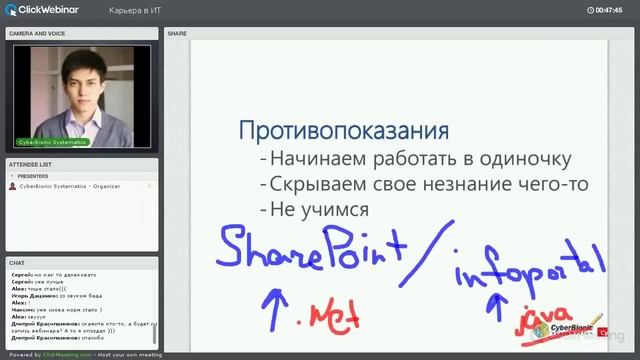Click the webinar title 'Карьера в ИТ'

(135, 11)
